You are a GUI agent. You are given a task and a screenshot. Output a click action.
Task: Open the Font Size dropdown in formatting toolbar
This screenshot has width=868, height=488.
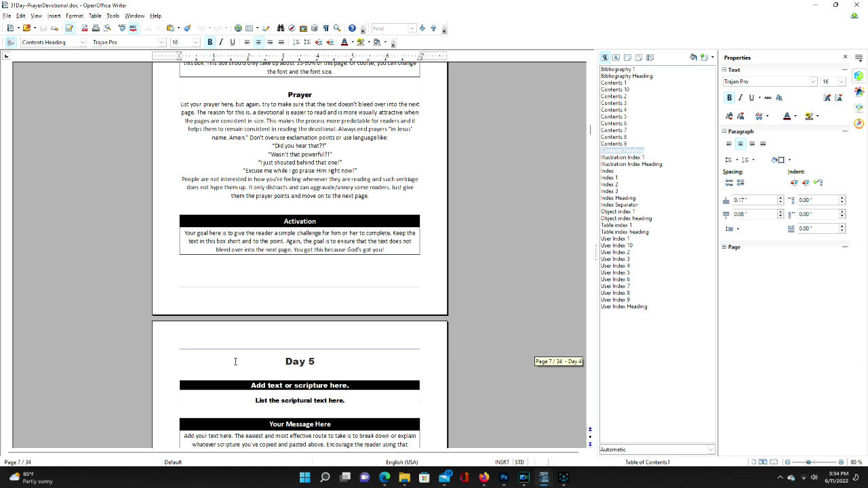pos(196,42)
